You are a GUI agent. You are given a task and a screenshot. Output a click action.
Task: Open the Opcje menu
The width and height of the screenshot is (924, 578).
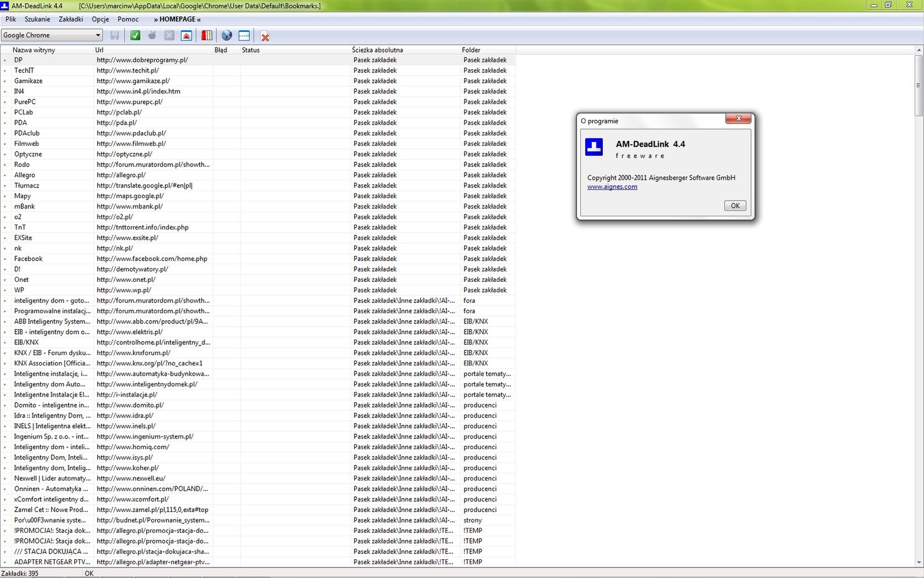point(101,19)
